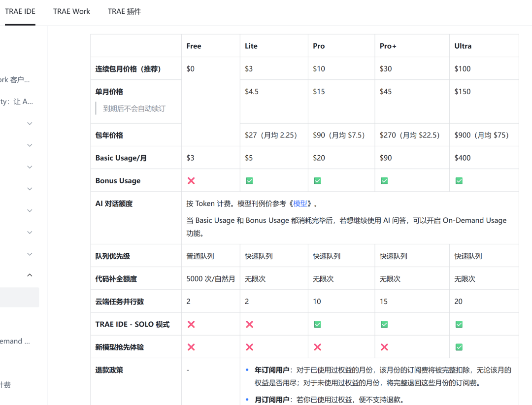Collapse the sidebar section with up chevron
This screenshot has height=405, width=532.
(x=30, y=275)
